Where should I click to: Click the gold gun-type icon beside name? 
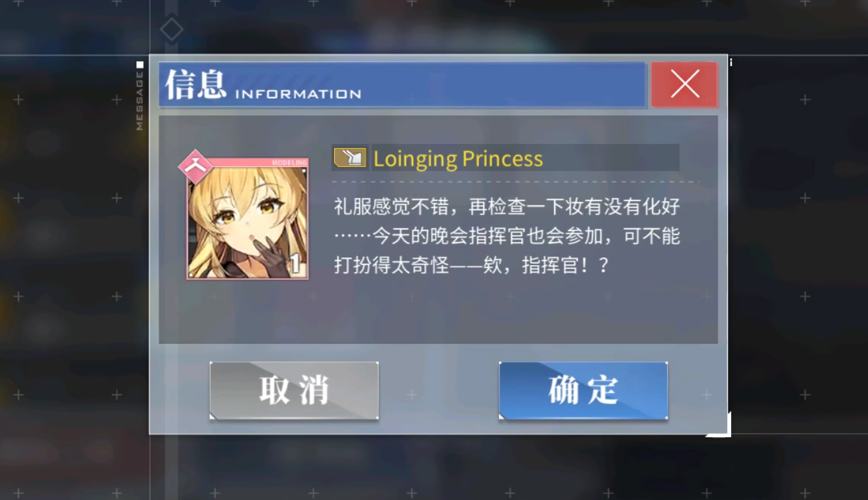click(x=350, y=157)
